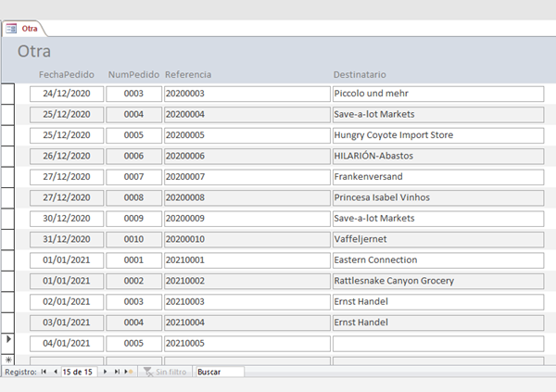Click Destinatario Frankenversand
The width and height of the screenshot is (556, 392).
pyautogui.click(x=438, y=177)
